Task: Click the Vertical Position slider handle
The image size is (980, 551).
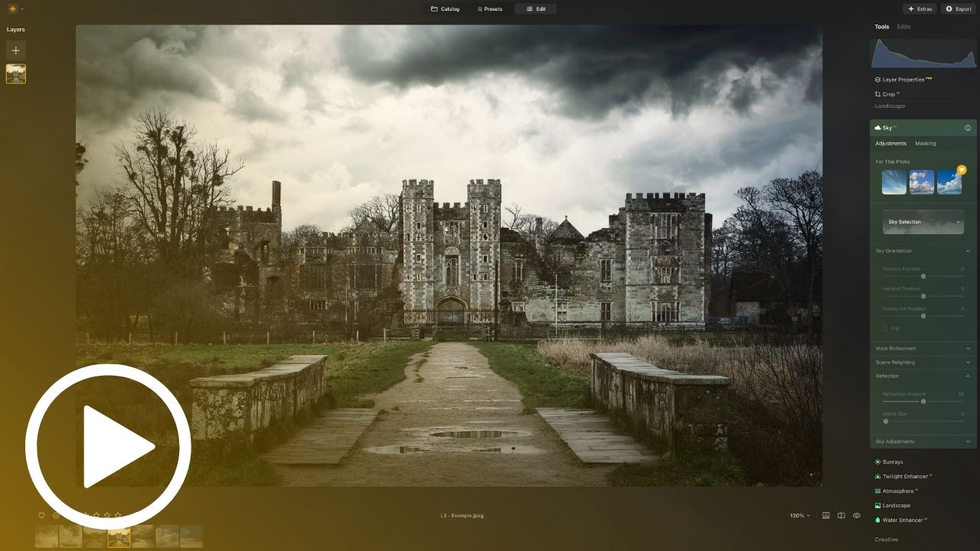Action: coord(923,296)
